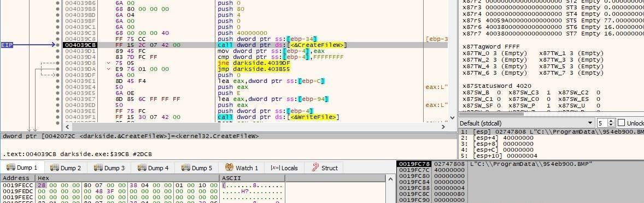644x203 pixels.
Task: Select the call WriteFile instruction
Action: tap(278, 117)
